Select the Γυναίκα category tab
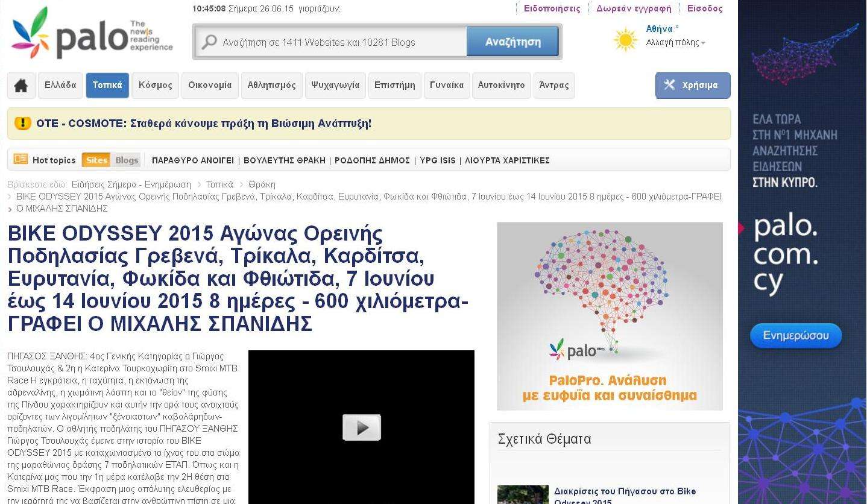 click(447, 86)
